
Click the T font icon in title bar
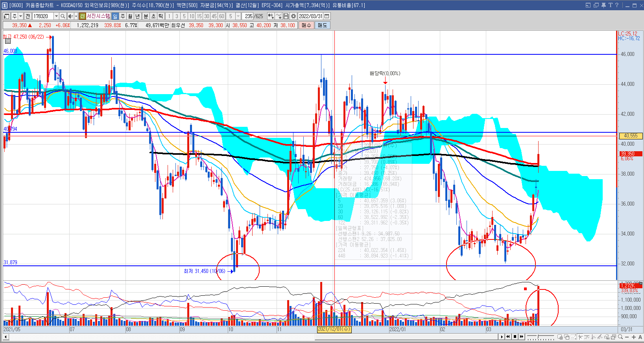(610, 5)
